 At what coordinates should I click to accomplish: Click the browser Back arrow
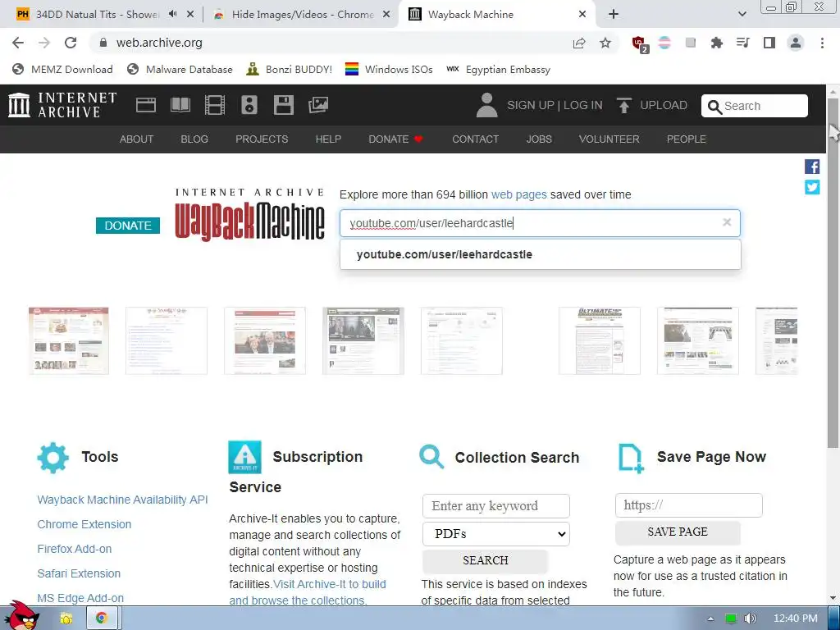[x=18, y=43]
